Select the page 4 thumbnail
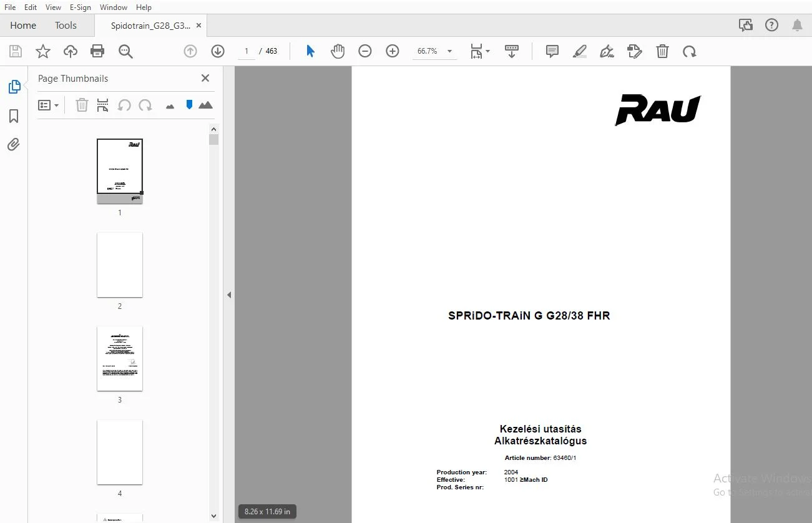This screenshot has width=812, height=523. click(120, 452)
